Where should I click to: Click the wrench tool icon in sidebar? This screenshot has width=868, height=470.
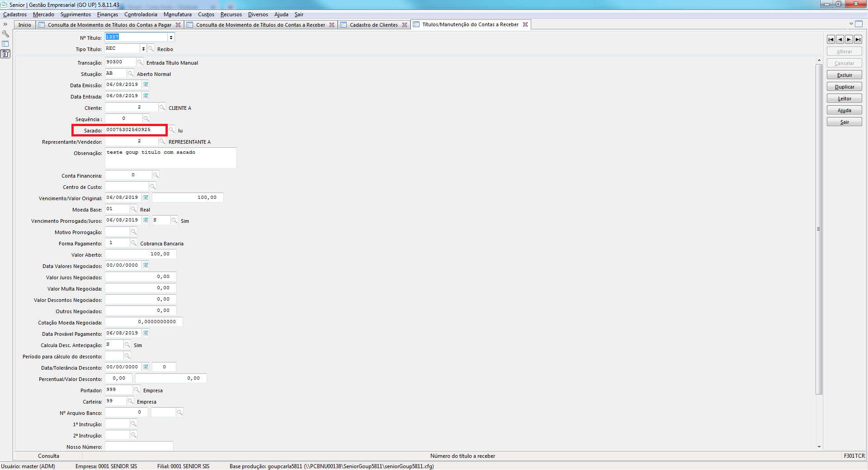[5, 34]
